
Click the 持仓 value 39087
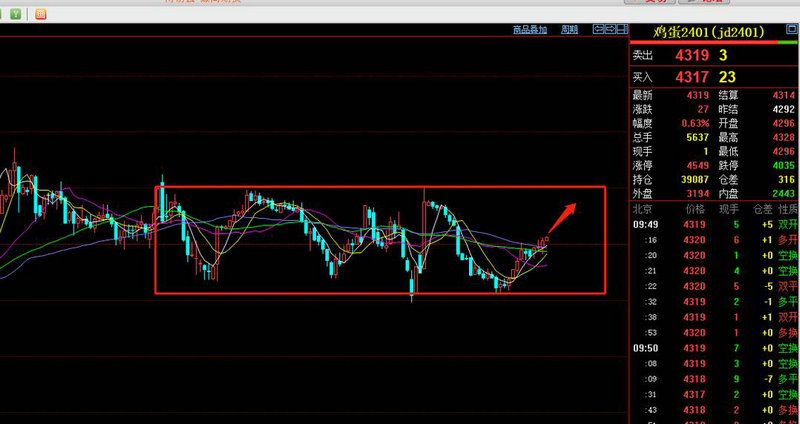click(692, 178)
